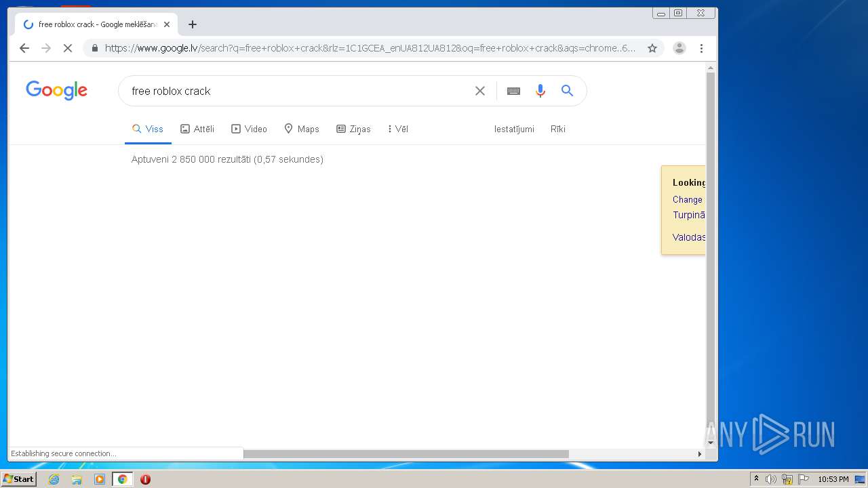Click the Chrome forward arrow
The width and height of the screenshot is (868, 488).
[x=46, y=48]
